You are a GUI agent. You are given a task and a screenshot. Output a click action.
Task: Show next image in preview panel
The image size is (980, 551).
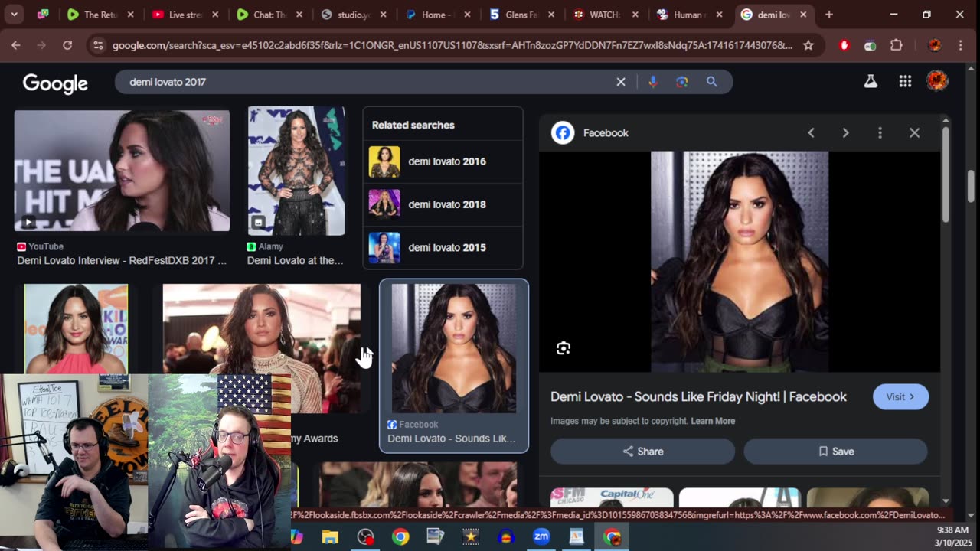click(x=845, y=133)
